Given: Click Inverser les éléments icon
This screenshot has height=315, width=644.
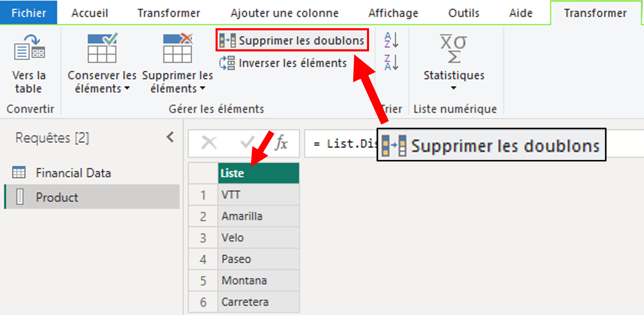Looking at the screenshot, I should click(227, 63).
